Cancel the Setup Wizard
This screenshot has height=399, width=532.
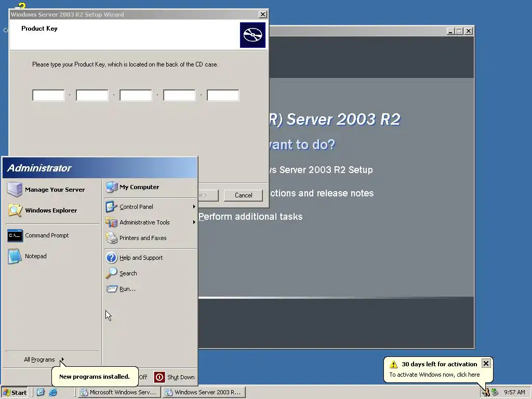point(243,195)
